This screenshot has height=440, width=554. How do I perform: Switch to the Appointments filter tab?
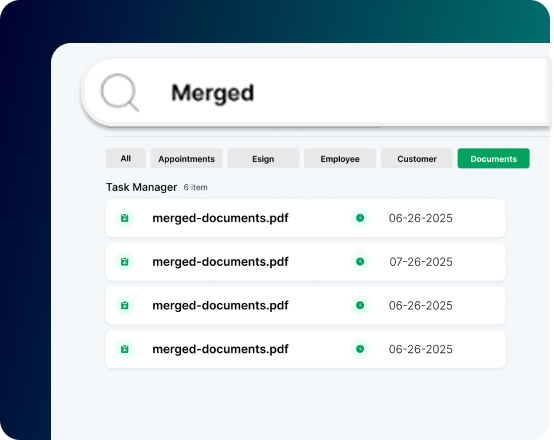click(187, 158)
